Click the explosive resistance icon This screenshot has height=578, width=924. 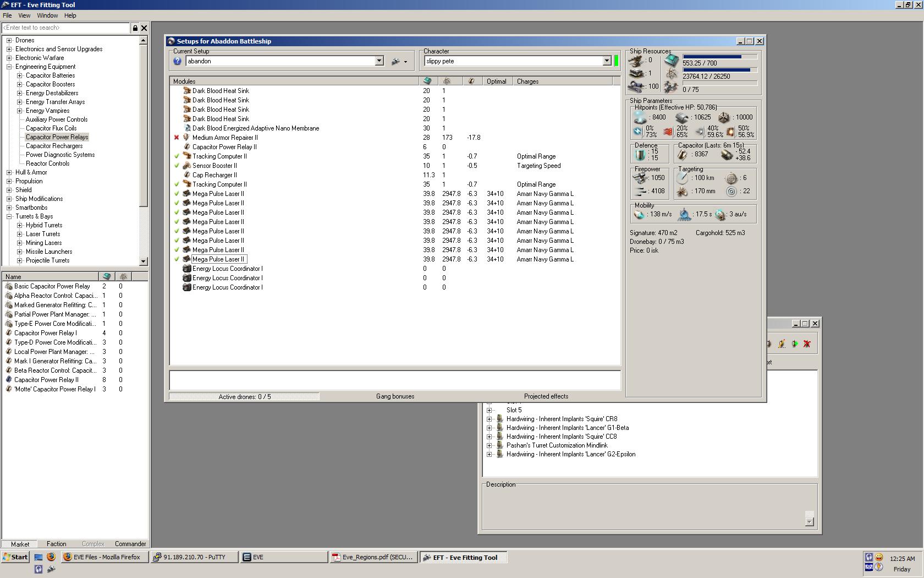[730, 132]
